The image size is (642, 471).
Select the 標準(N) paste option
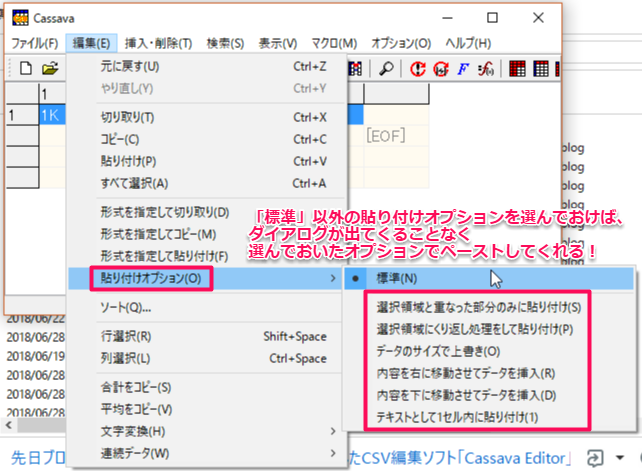pyautogui.click(x=489, y=279)
